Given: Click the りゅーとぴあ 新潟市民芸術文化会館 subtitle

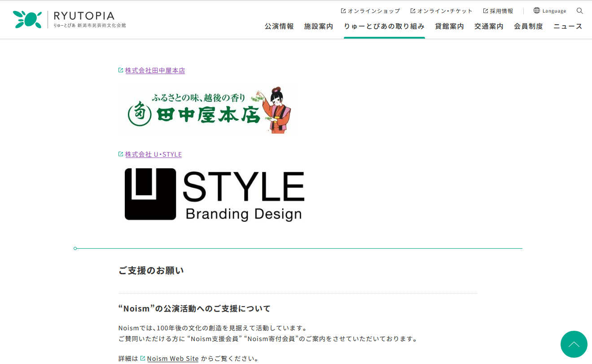Looking at the screenshot, I should [x=90, y=26].
